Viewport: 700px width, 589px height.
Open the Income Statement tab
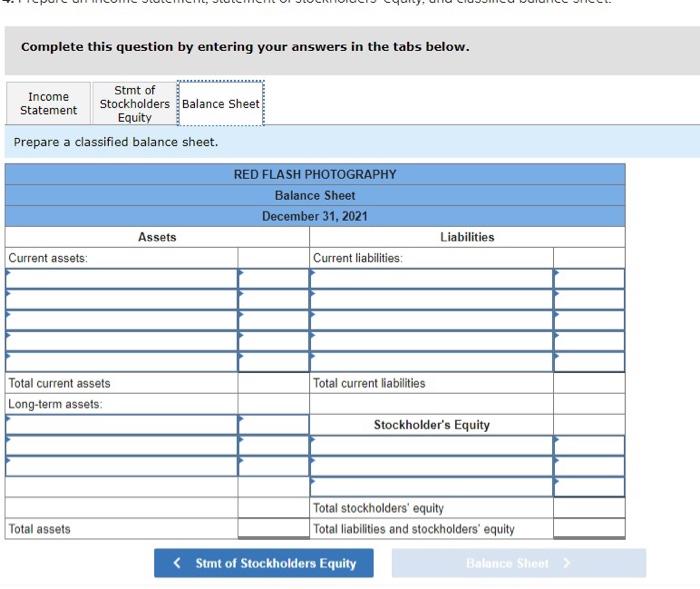click(48, 103)
